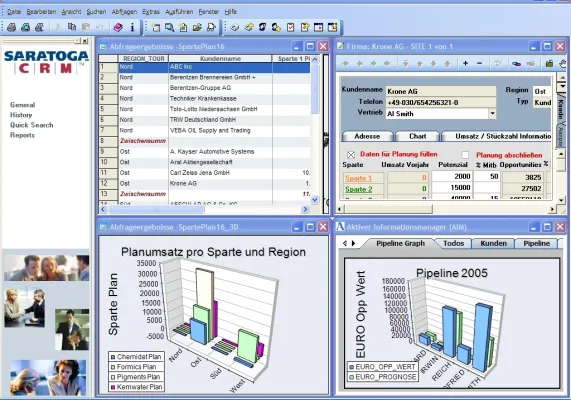
Task: Click move-up arrow in Firma toolbar
Action: point(420,63)
